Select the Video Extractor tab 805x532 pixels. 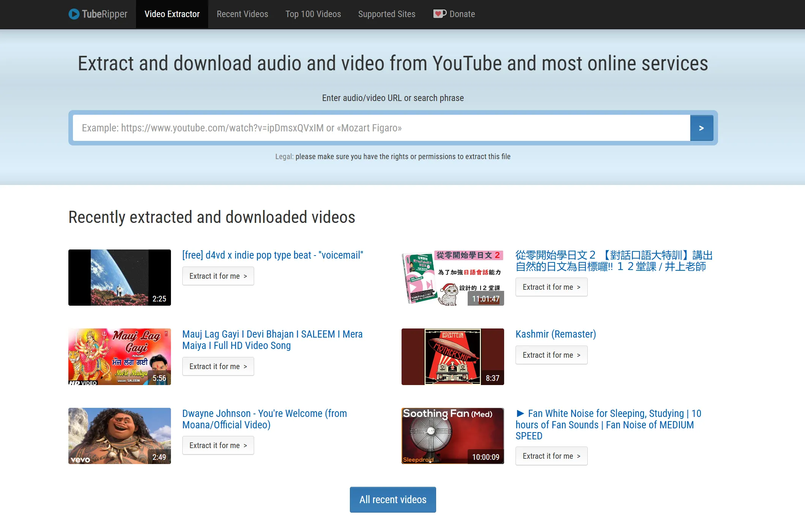pos(172,14)
